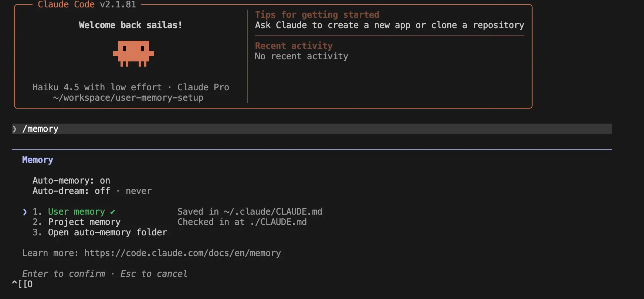
Task: Click the prompt chevron before /memory
Action: 14,129
